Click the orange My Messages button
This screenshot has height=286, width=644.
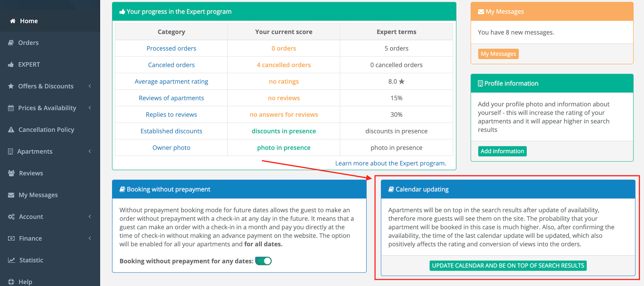tap(498, 54)
